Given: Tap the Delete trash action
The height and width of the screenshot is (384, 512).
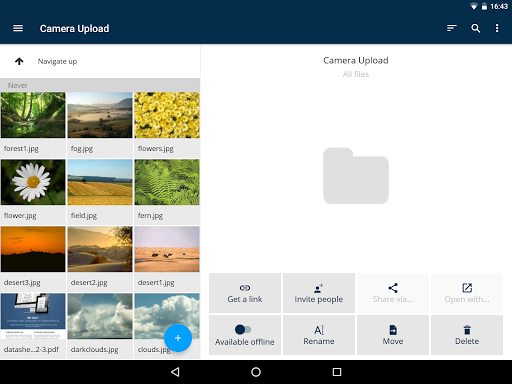Looking at the screenshot, I should click(467, 335).
